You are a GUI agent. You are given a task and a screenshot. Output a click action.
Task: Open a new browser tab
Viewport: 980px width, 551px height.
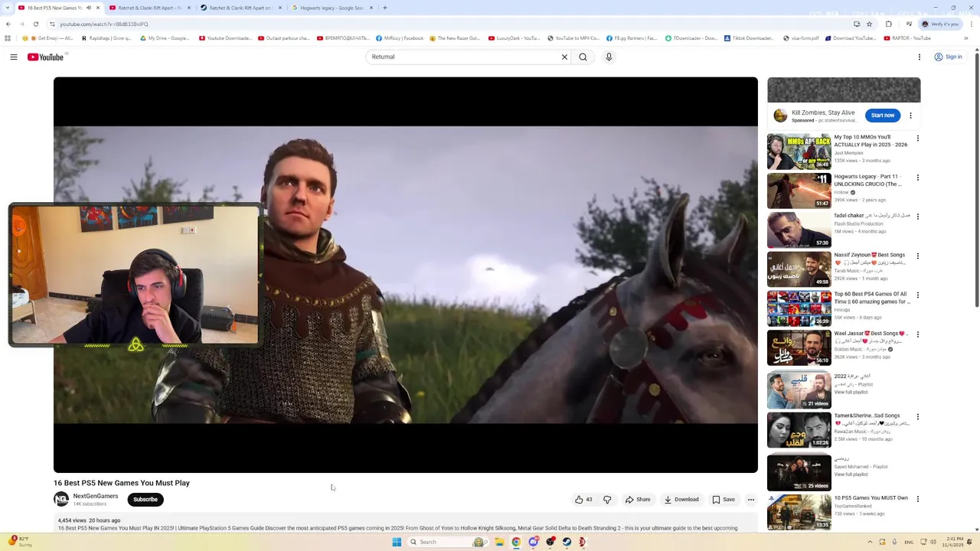pos(385,8)
